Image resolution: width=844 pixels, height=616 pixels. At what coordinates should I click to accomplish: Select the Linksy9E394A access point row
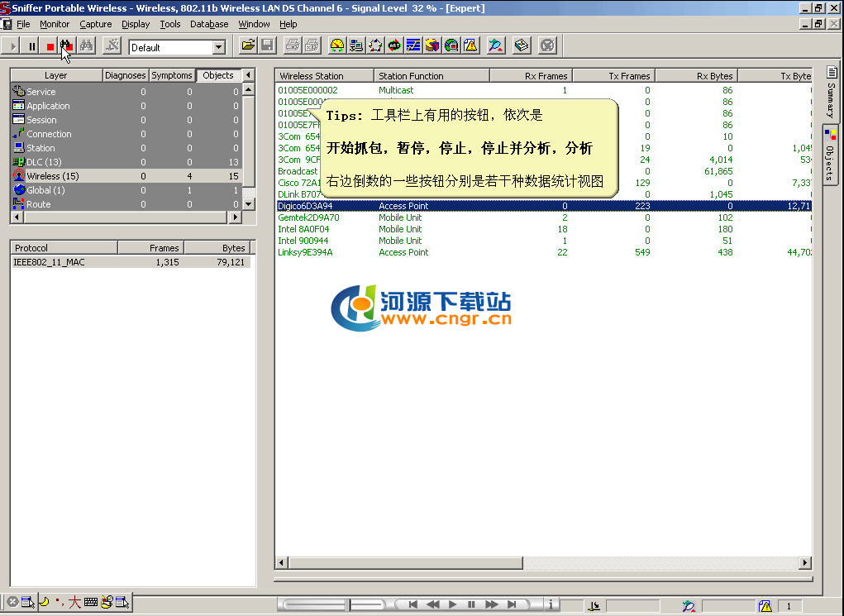tap(305, 252)
